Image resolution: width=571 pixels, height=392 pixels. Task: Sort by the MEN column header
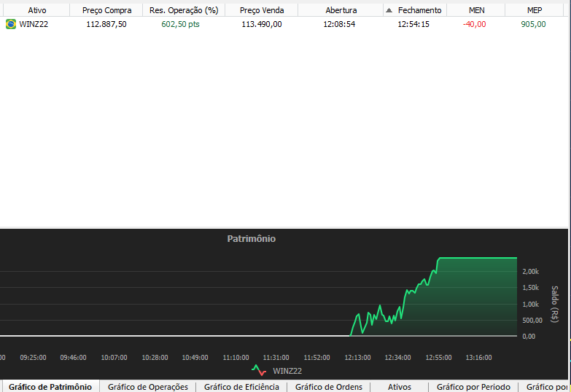click(x=476, y=10)
